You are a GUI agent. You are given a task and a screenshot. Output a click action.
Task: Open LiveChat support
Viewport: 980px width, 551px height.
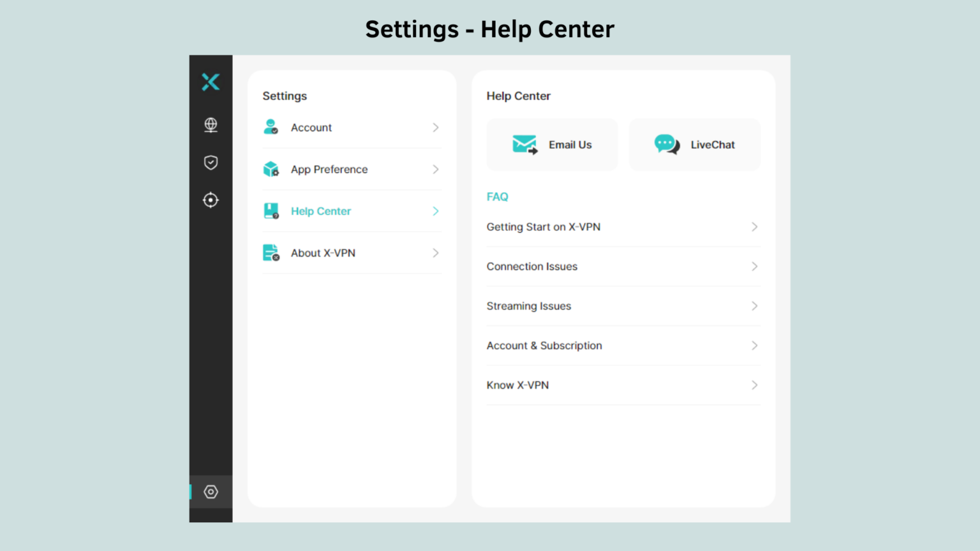point(694,145)
